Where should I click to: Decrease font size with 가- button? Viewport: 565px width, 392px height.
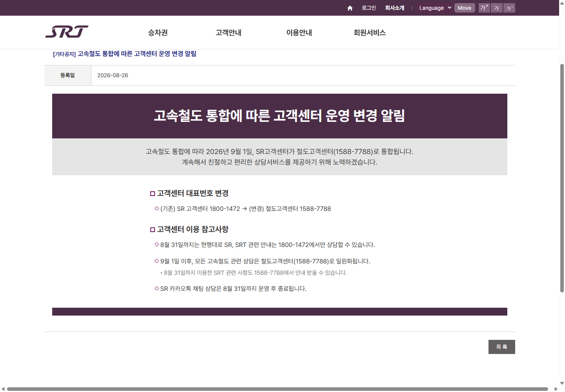point(509,8)
